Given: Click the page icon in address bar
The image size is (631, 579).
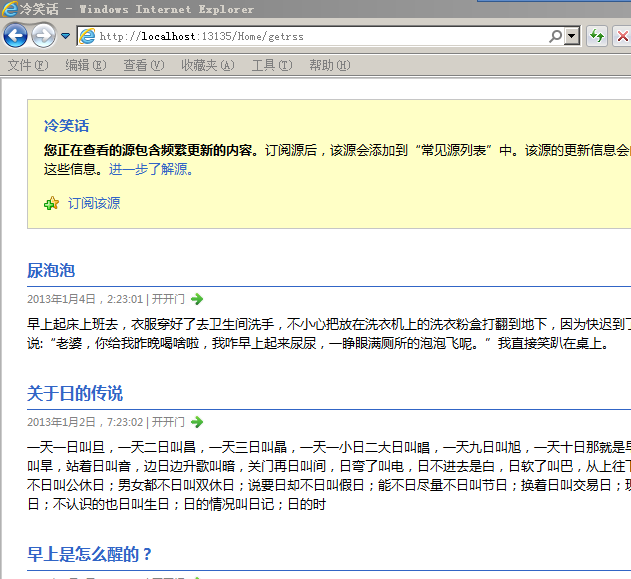Looking at the screenshot, I should [87, 36].
